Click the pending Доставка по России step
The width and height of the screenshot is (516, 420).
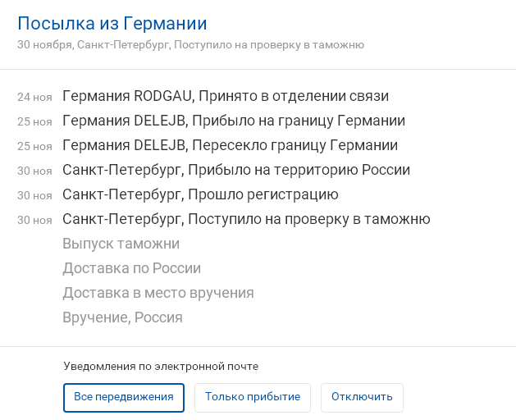click(131, 268)
